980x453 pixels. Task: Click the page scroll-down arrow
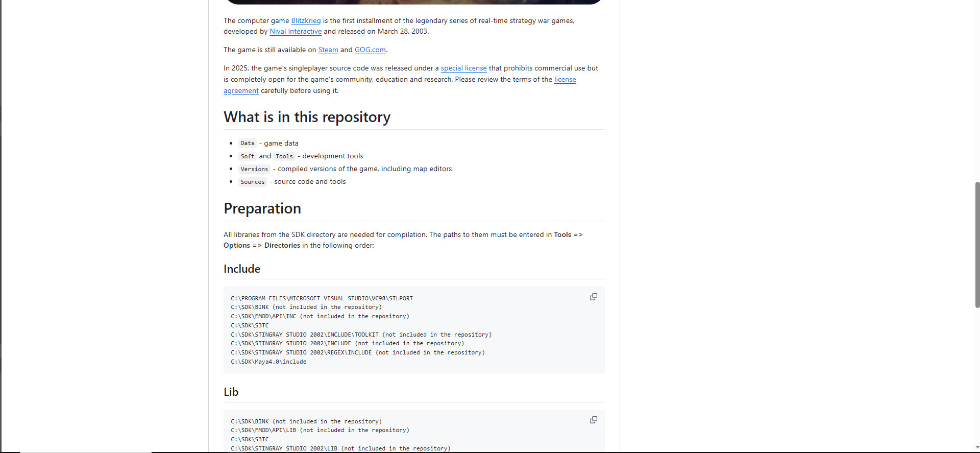pyautogui.click(x=977, y=447)
